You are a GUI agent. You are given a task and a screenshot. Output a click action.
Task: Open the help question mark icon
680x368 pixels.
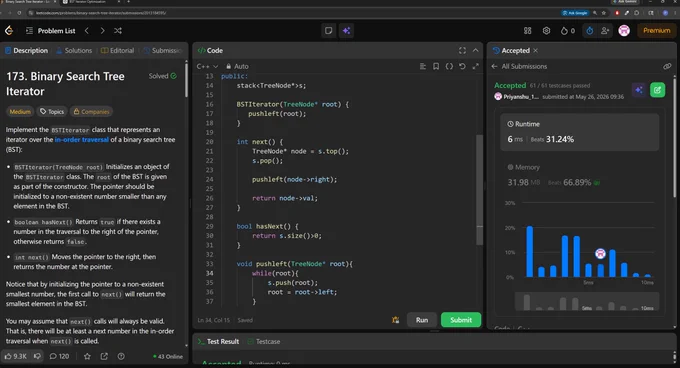tap(121, 356)
